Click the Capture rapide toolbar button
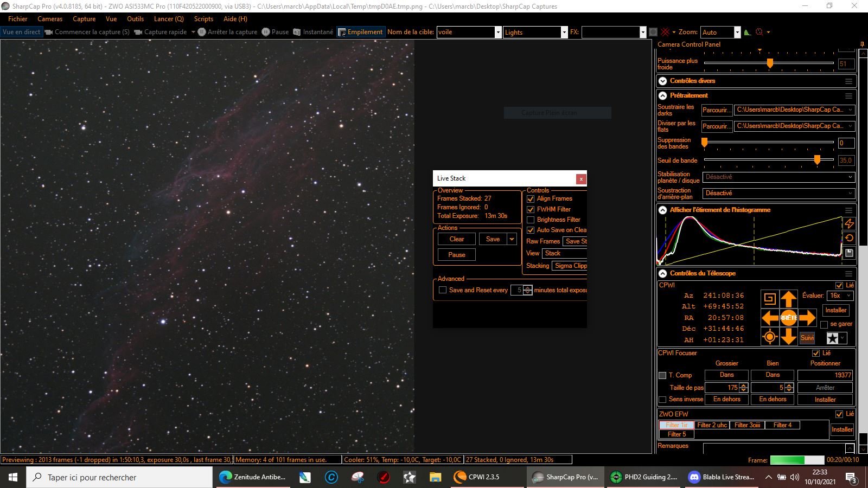 point(161,32)
